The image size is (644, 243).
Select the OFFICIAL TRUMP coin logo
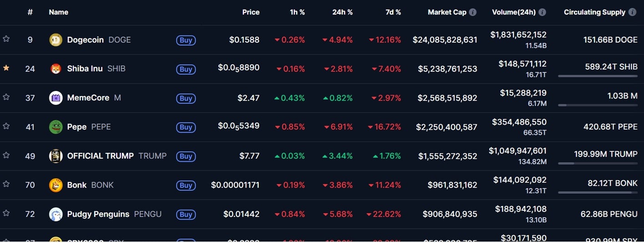56,156
